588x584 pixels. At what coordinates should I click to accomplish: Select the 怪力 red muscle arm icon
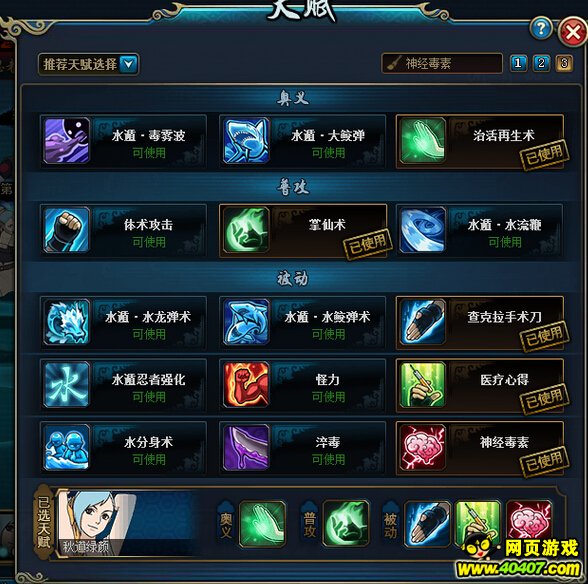click(x=246, y=384)
